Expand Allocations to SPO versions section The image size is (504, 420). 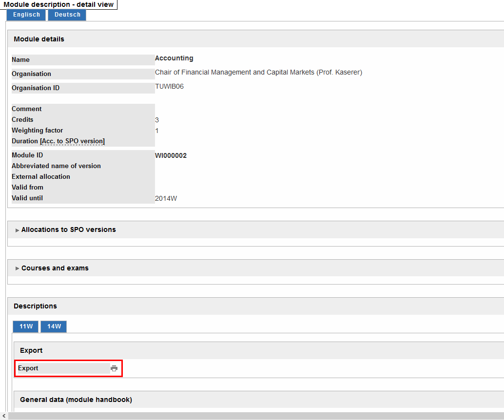(x=68, y=229)
